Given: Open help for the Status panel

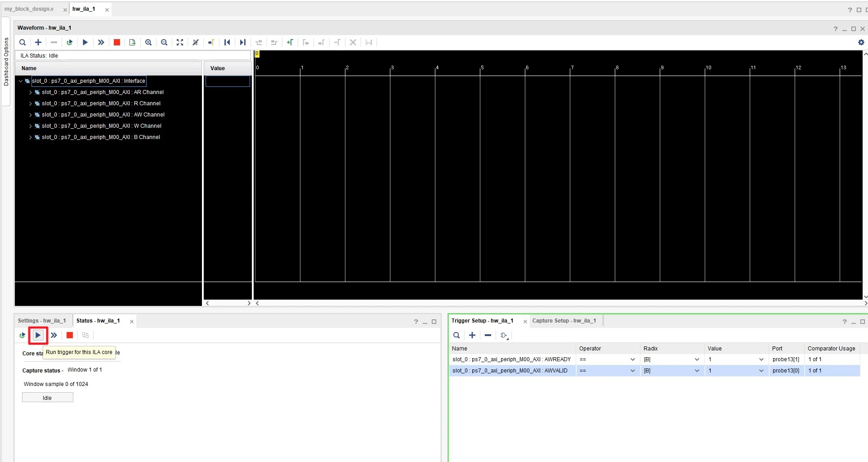Looking at the screenshot, I should (x=416, y=322).
